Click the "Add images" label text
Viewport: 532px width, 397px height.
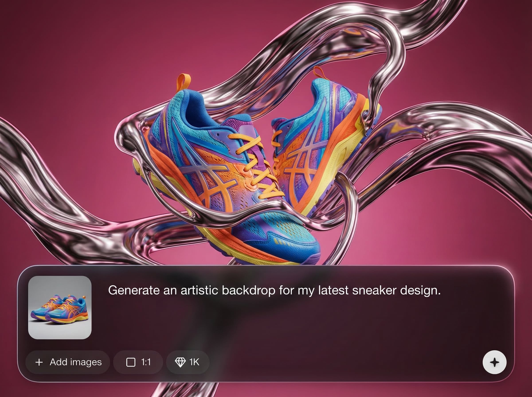pos(76,362)
